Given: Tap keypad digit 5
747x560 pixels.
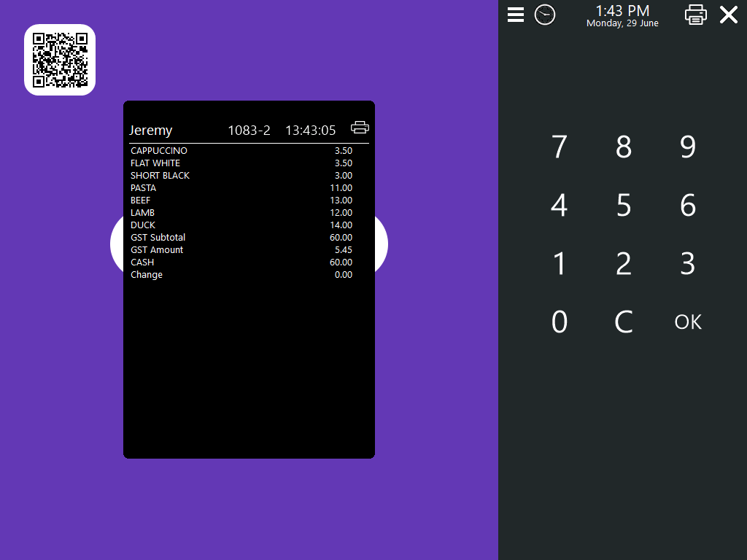Looking at the screenshot, I should (x=624, y=205).
